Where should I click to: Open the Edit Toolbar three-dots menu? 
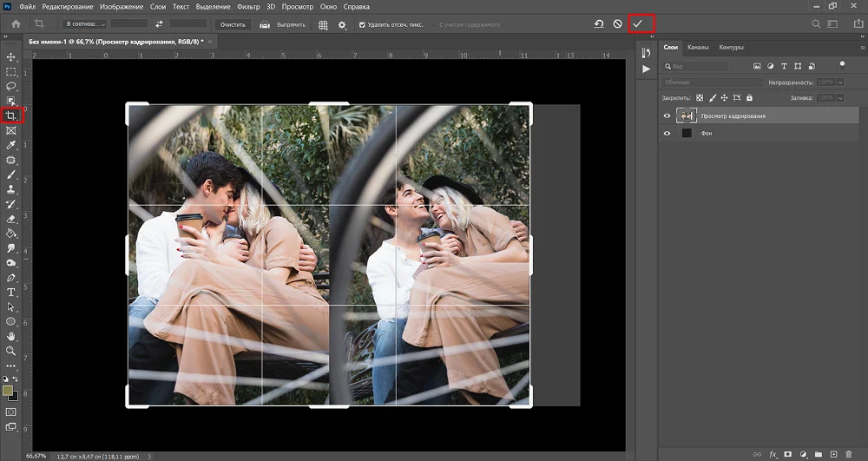(11, 366)
